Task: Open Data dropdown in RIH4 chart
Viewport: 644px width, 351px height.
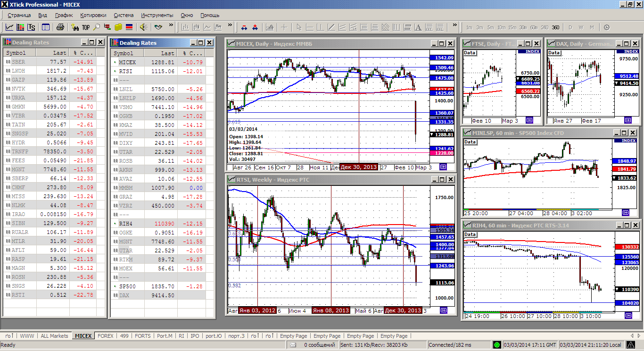Action: 470,234
